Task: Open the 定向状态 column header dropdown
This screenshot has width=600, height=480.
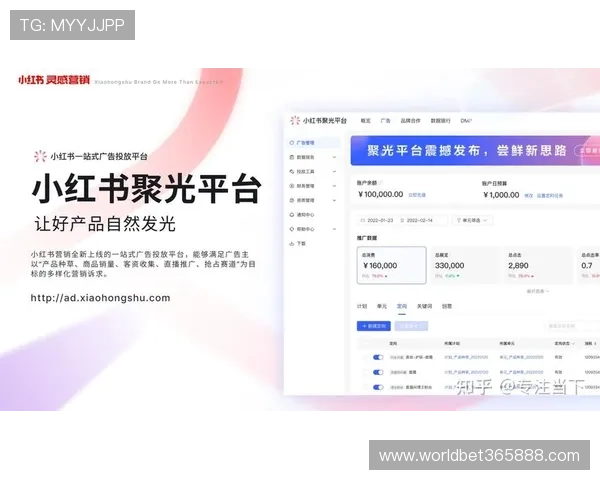Action: pos(573,344)
